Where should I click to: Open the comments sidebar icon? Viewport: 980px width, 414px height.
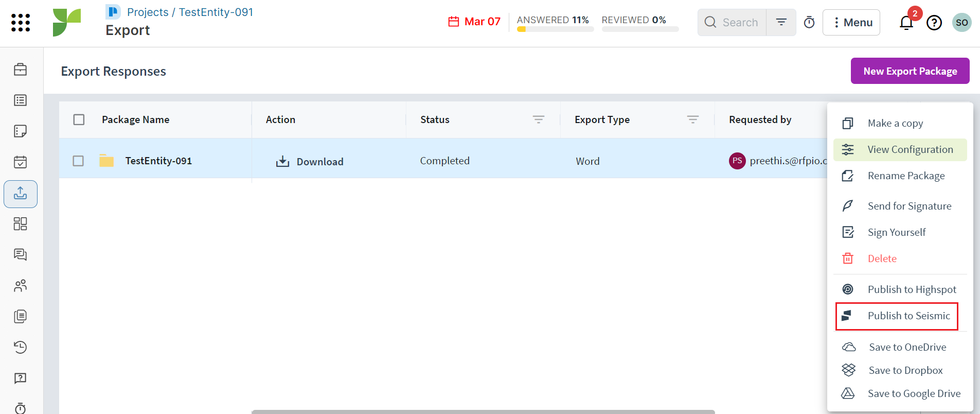click(x=21, y=255)
